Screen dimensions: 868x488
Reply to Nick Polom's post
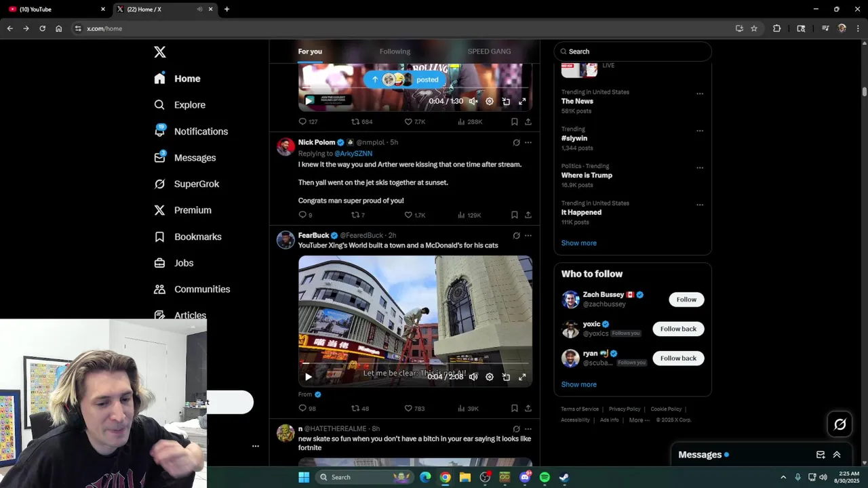[x=305, y=215]
